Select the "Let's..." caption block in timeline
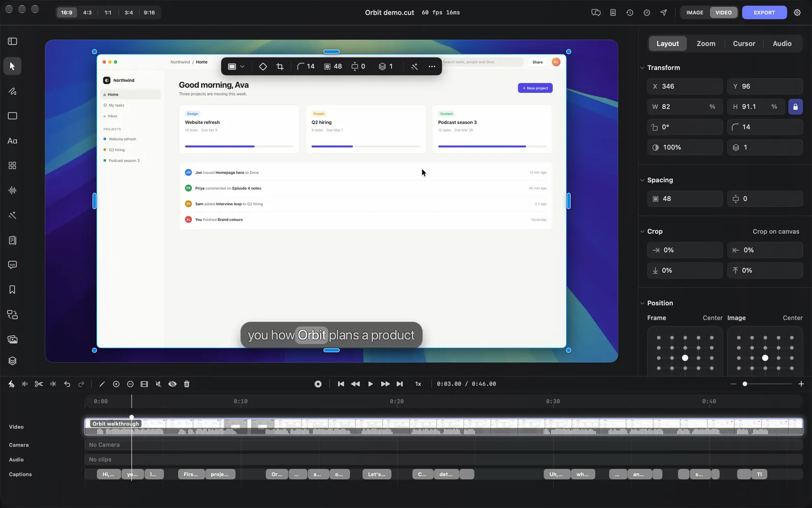This screenshot has height=508, width=812. pos(377,474)
